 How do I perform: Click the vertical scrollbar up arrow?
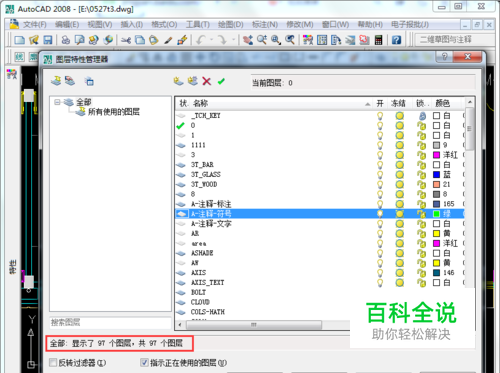tap(470, 102)
